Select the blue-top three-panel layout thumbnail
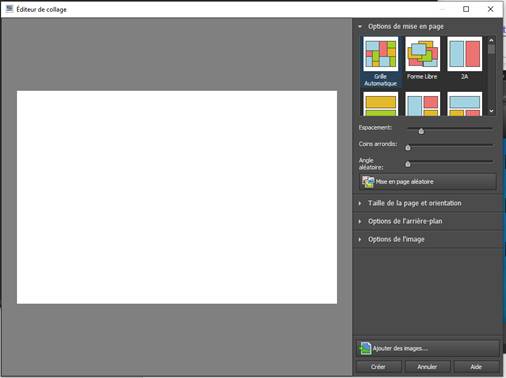This screenshot has height=378, width=506. 464,104
